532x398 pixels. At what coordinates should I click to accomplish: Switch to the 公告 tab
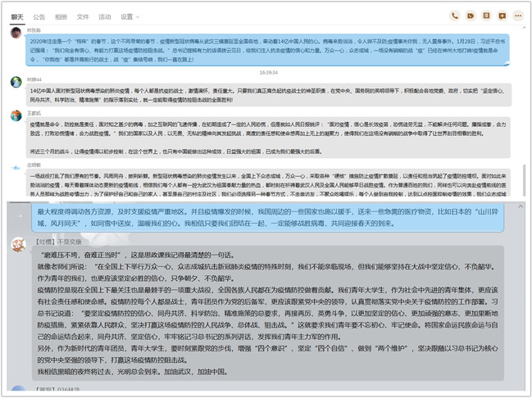coord(39,16)
